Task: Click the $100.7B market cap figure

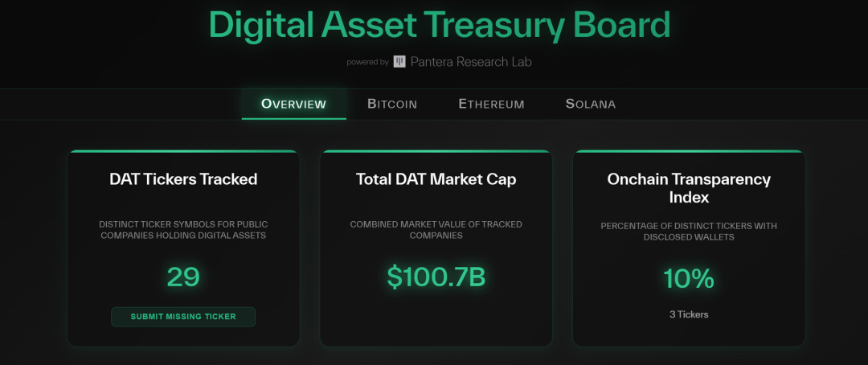Action: [x=436, y=277]
